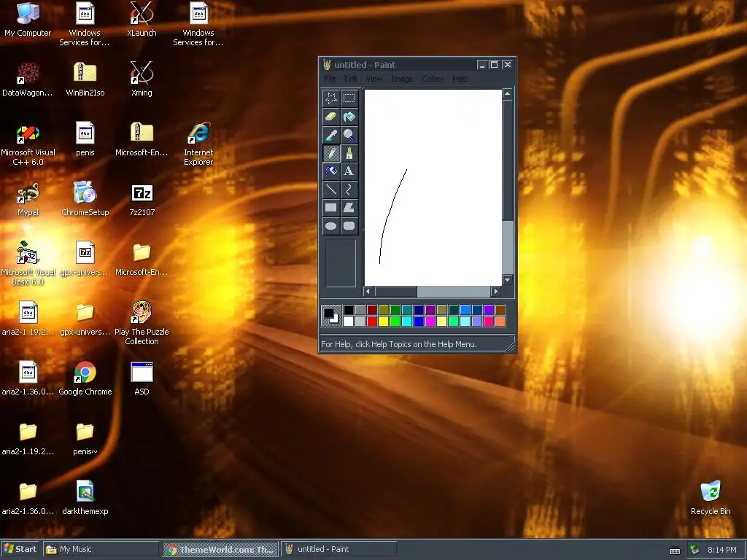Click the foreground/background color indicator box
The image size is (747, 560).
331,316
